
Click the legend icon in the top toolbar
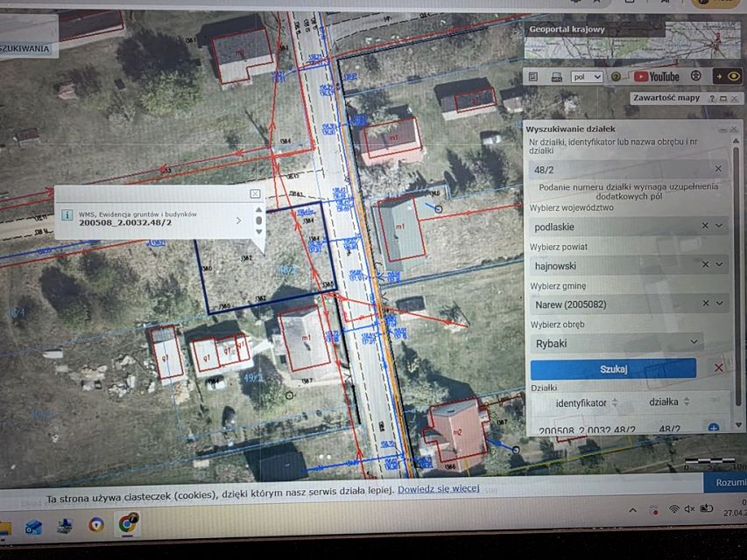(534, 77)
